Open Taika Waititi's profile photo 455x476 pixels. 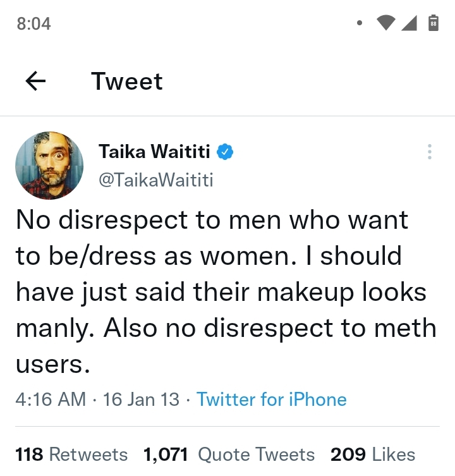[50, 166]
